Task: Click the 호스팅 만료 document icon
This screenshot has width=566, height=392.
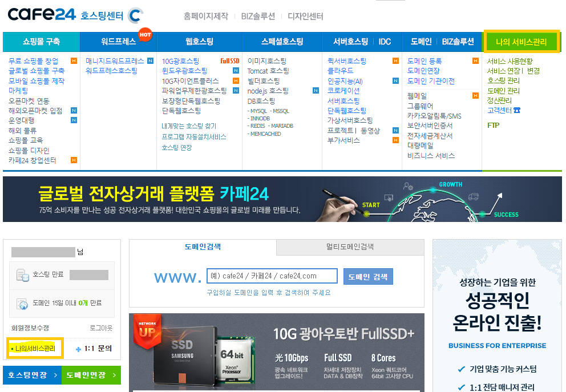Action: 22,275
